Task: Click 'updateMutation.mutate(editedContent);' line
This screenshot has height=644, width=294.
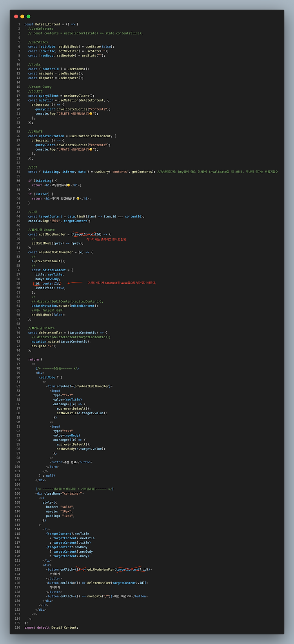Action: click(x=65, y=306)
